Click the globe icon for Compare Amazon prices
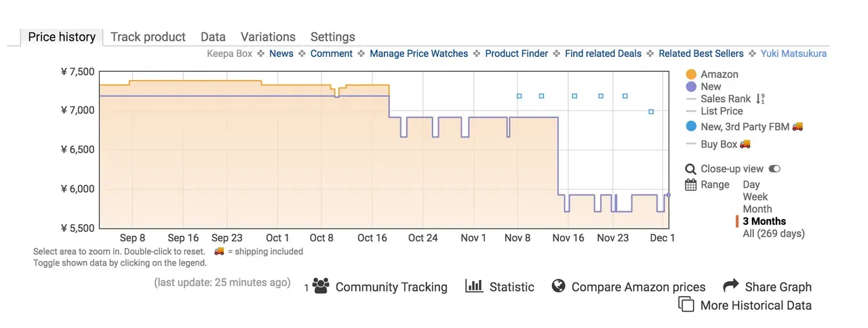This screenshot has width=868, height=328. click(559, 286)
